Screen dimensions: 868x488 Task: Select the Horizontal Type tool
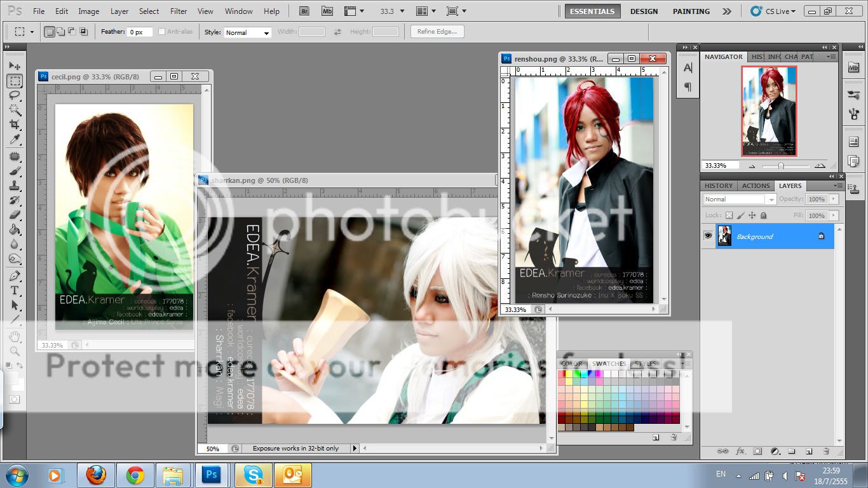[x=15, y=290]
